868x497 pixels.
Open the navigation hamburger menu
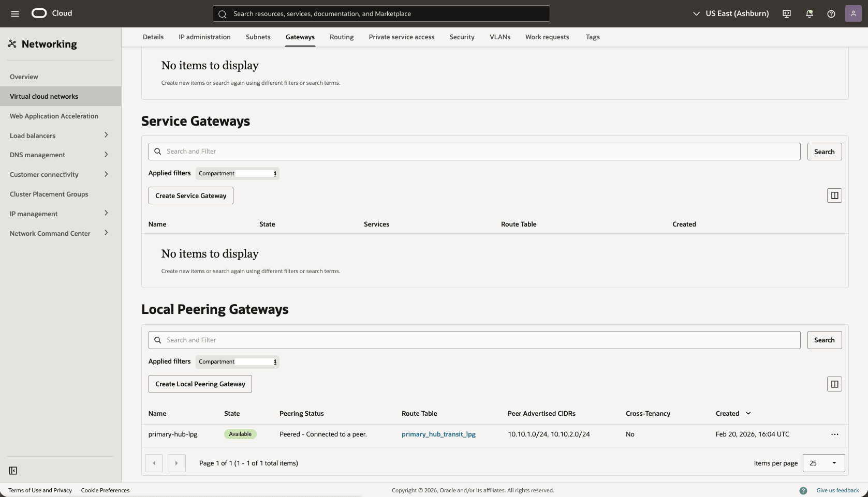[14, 13]
